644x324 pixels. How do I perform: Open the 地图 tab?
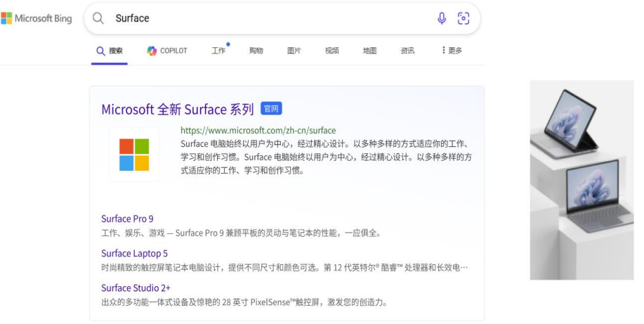[369, 51]
